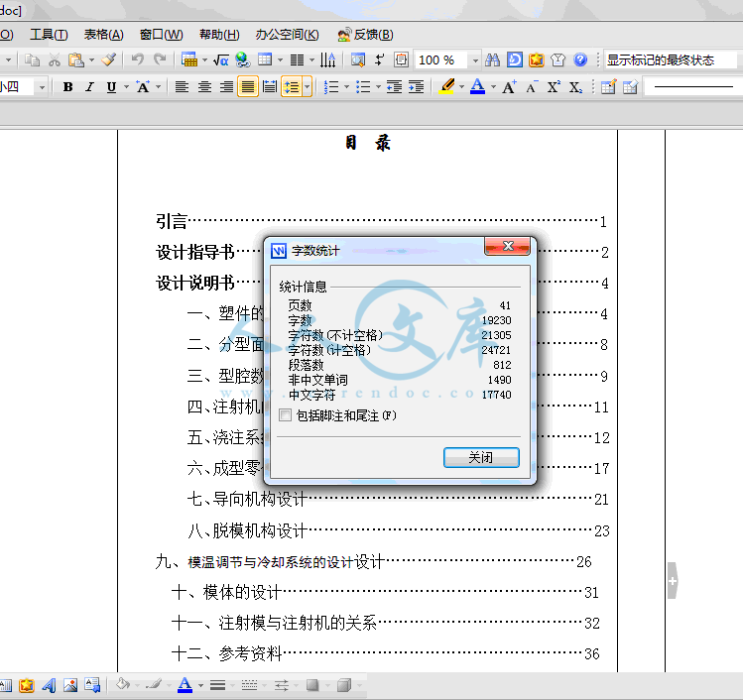Screen dimensions: 743x700
Task: Click the bullet list icon
Action: point(363,87)
